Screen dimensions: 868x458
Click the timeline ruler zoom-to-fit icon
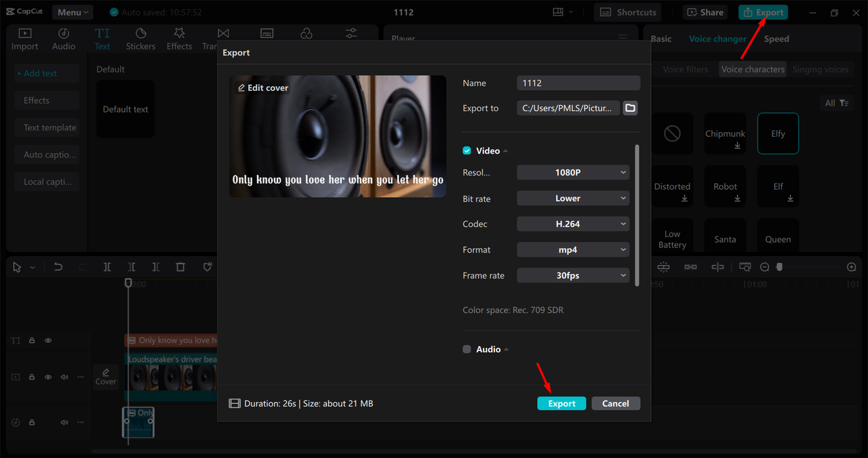point(745,267)
